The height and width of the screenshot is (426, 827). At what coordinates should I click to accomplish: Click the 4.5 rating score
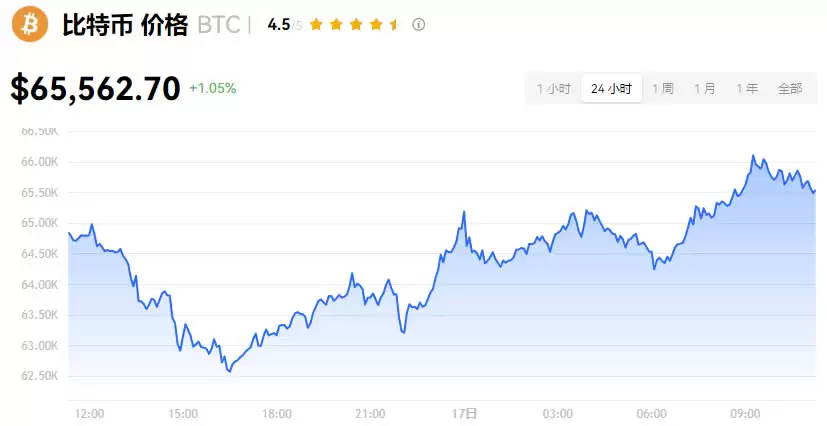click(278, 25)
